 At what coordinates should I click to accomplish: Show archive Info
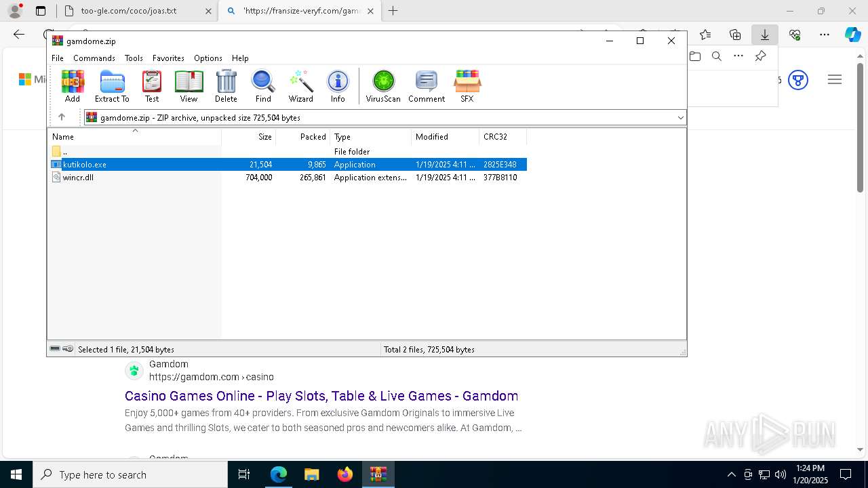click(x=338, y=86)
